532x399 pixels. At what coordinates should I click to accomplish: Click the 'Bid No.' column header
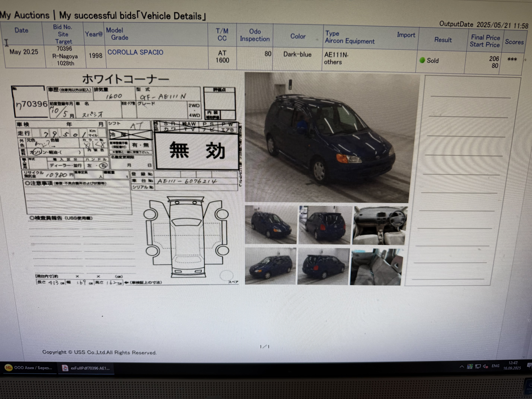(x=62, y=27)
